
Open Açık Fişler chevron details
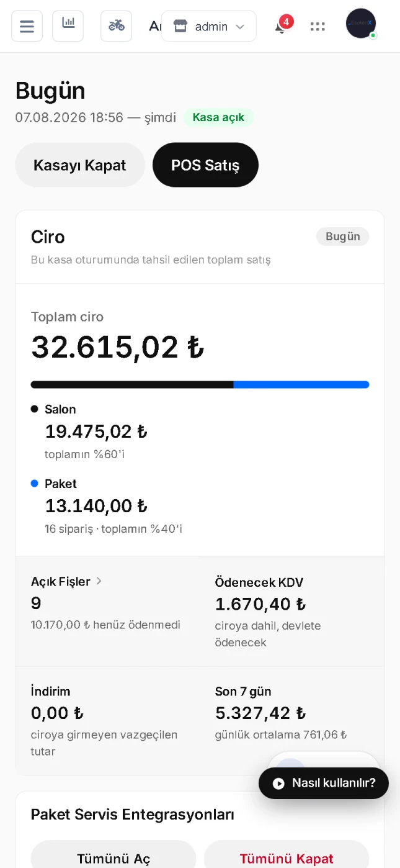pyautogui.click(x=99, y=581)
